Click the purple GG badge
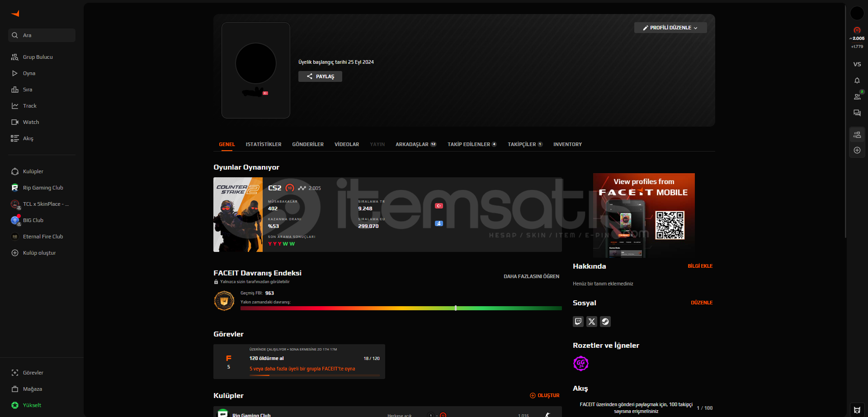868x417 pixels. click(581, 363)
